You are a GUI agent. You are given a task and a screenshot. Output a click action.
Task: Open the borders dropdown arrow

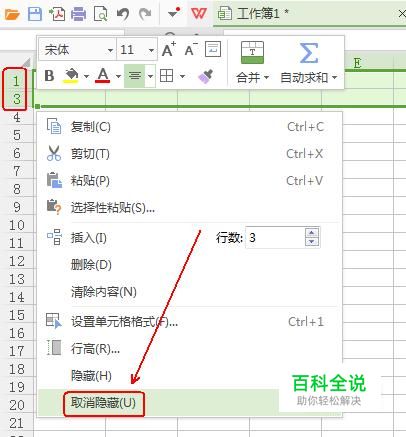182,76
